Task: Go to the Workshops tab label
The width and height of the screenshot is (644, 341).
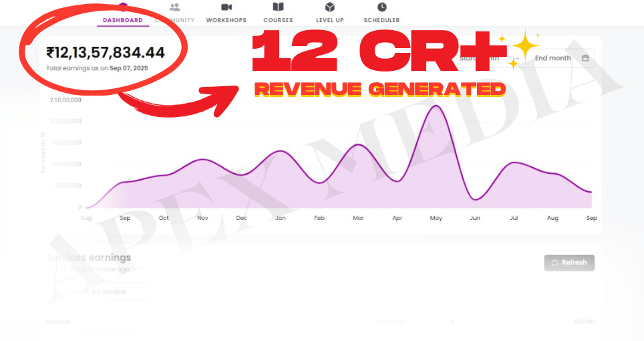Action: [226, 20]
